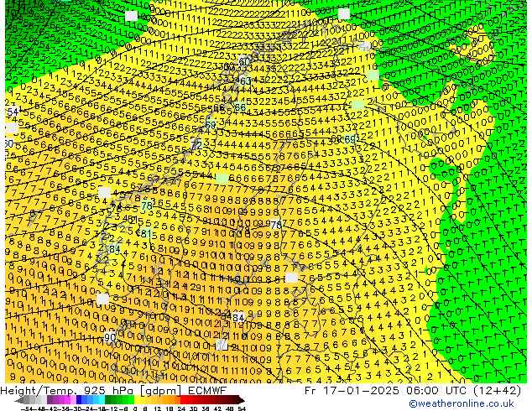
Task: Pick the cyan legend segment above -18
Action: [102, 399]
